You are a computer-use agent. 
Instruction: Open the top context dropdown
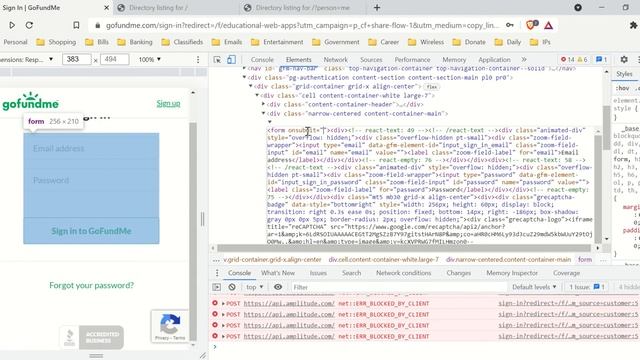[255, 287]
